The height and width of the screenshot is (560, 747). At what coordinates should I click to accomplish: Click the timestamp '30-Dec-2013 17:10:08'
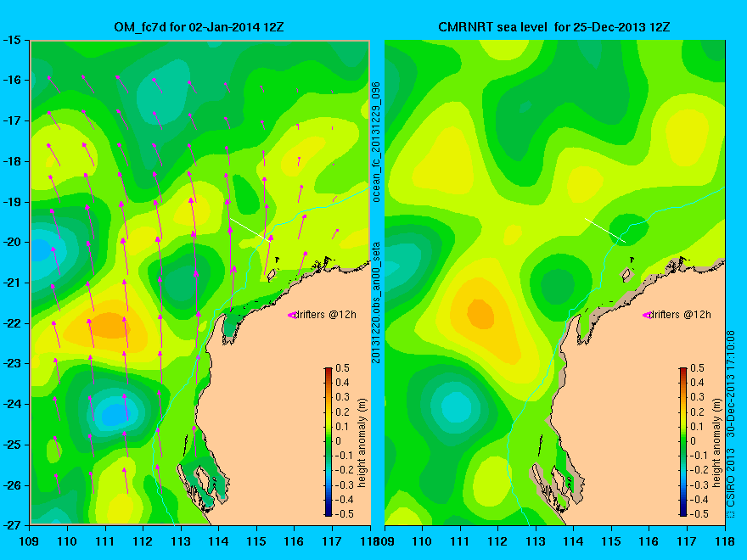pyautogui.click(x=730, y=384)
